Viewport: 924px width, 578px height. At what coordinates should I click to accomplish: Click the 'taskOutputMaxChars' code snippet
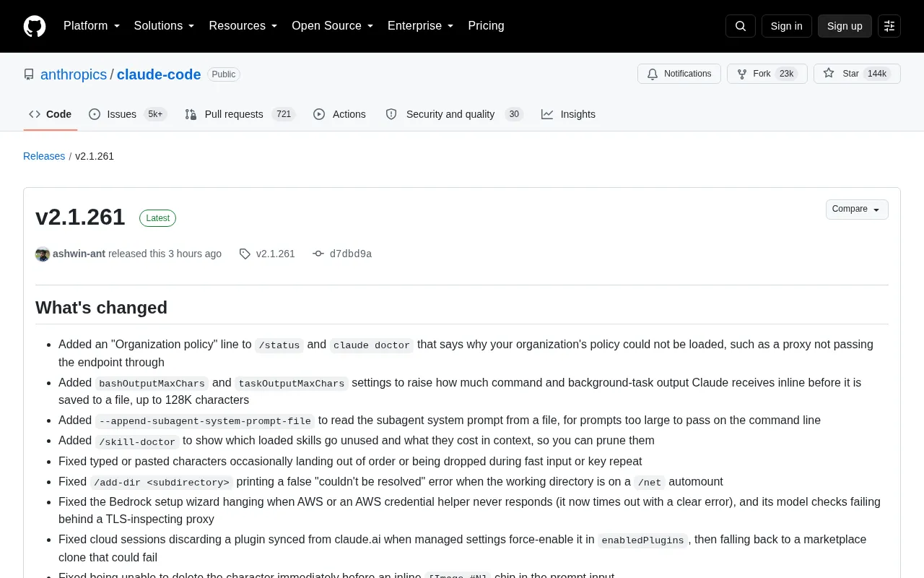[292, 383]
